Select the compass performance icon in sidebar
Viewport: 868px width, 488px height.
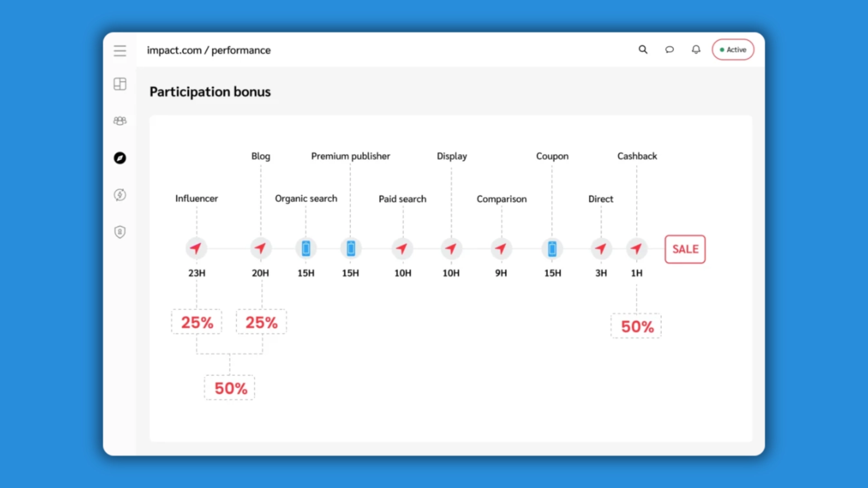(x=120, y=158)
